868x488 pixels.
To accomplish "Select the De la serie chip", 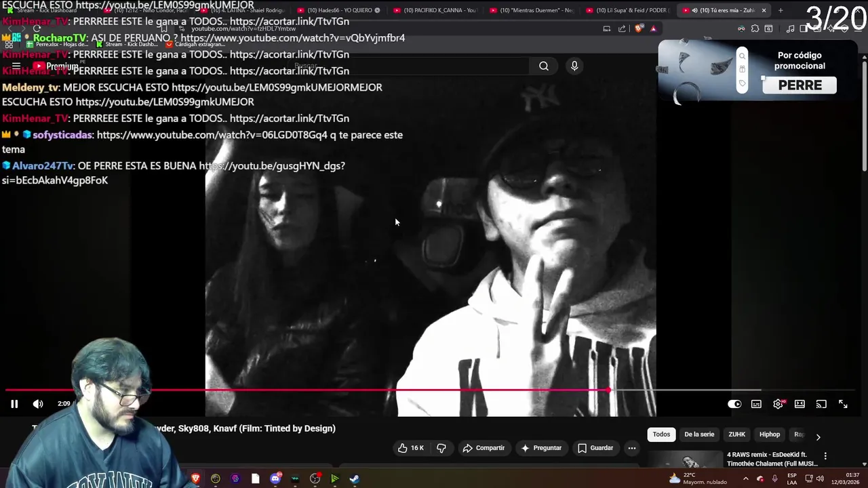I will [699, 434].
